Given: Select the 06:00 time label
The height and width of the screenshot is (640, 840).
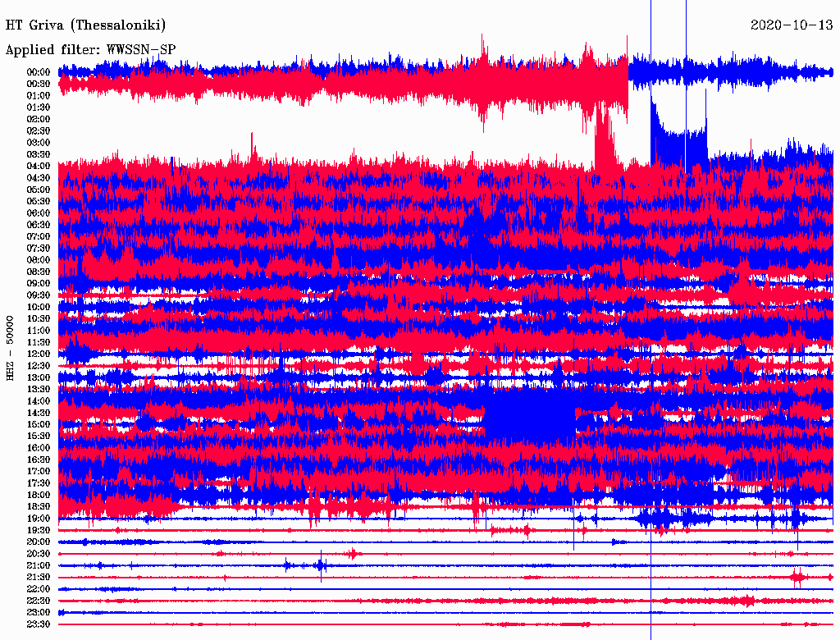Looking at the screenshot, I should (39, 213).
